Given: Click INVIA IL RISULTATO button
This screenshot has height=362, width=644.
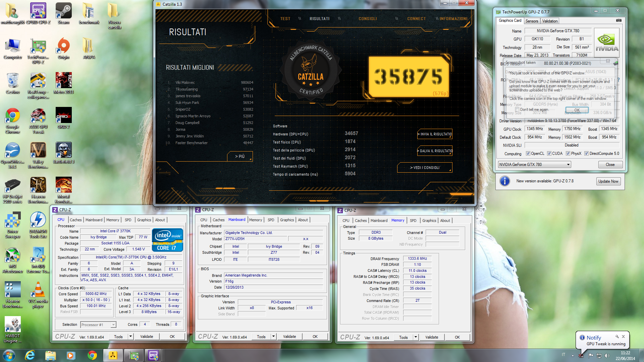Looking at the screenshot, I should click(x=435, y=134).
